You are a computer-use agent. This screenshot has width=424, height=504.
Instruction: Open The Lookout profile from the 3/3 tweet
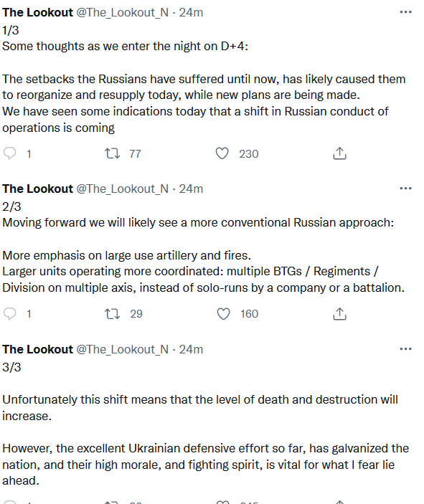point(37,349)
